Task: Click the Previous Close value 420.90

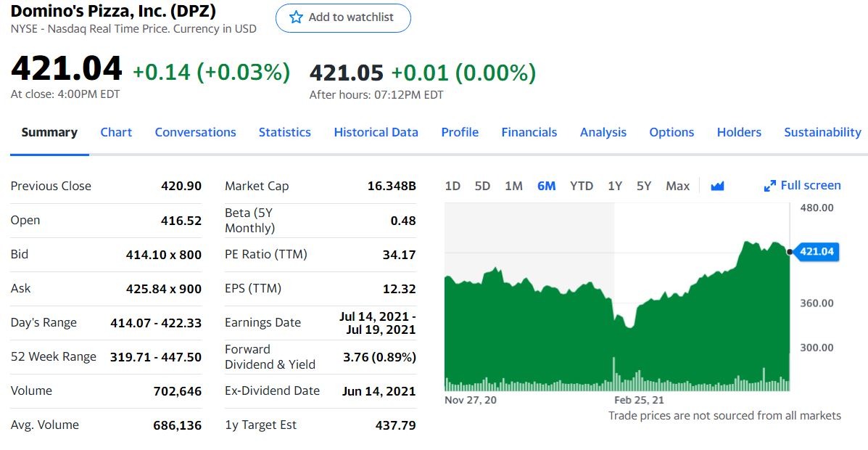Action: click(x=181, y=187)
